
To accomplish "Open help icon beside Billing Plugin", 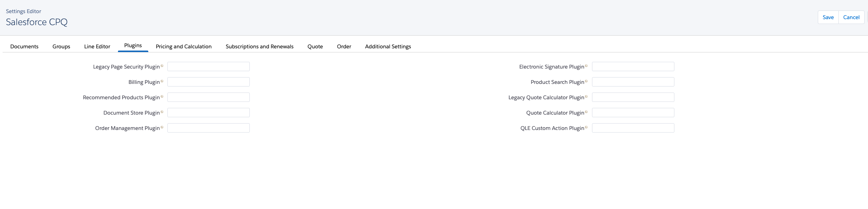I will 162,81.
